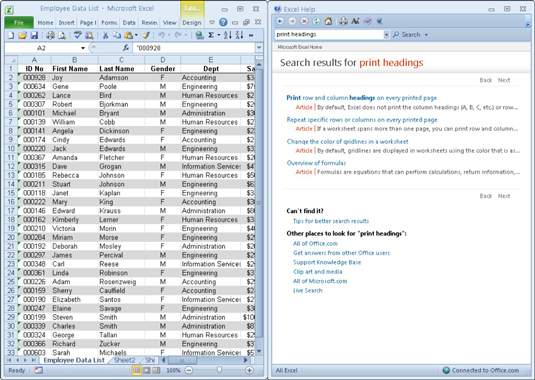Click the macro record icon in status bar

(x=39, y=370)
